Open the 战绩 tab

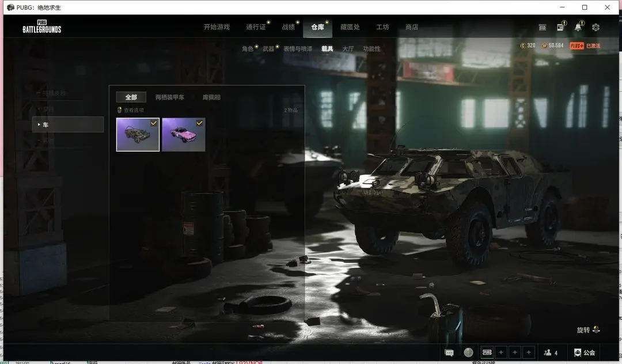pyautogui.click(x=289, y=27)
